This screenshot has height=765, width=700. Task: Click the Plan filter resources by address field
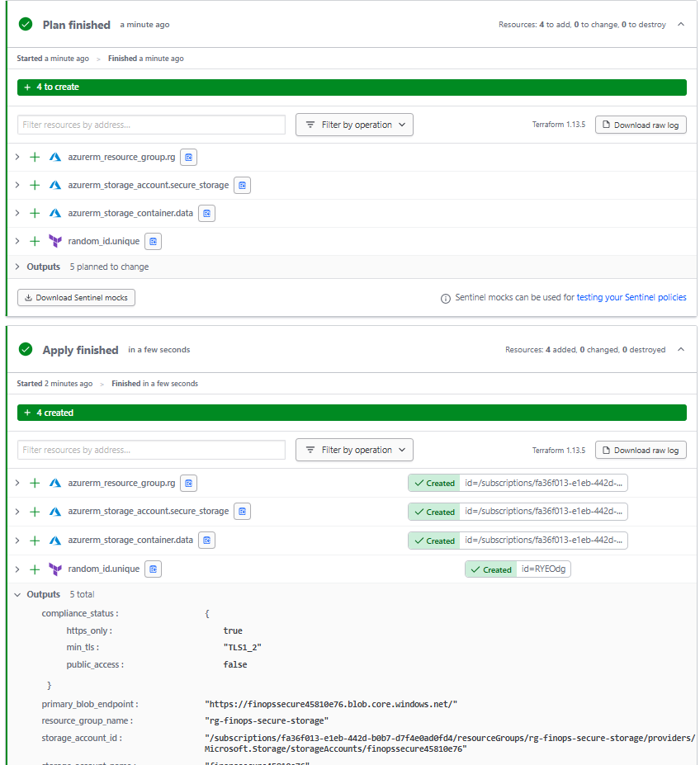click(x=151, y=125)
